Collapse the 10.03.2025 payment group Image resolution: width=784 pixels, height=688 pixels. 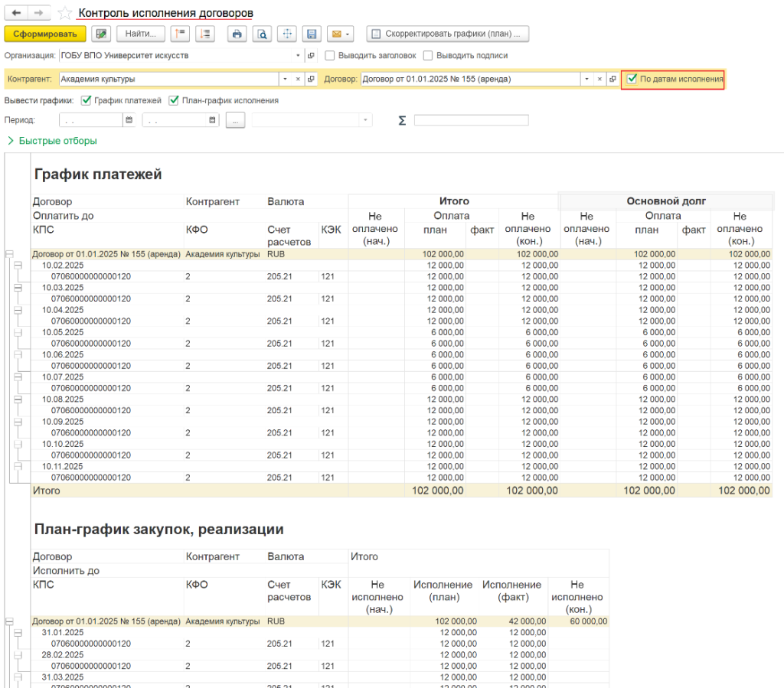pyautogui.click(x=18, y=288)
